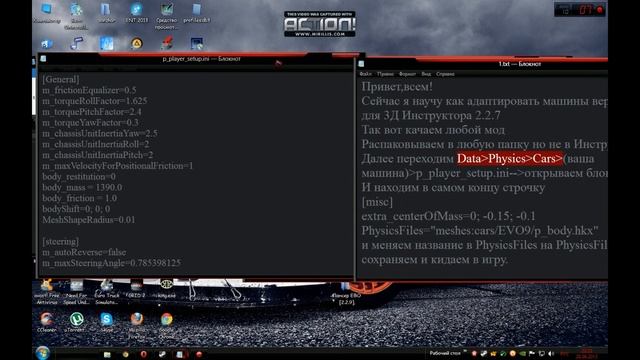Click the m_chassisUnitInertiaYaw=2.5 line

(x=99, y=133)
